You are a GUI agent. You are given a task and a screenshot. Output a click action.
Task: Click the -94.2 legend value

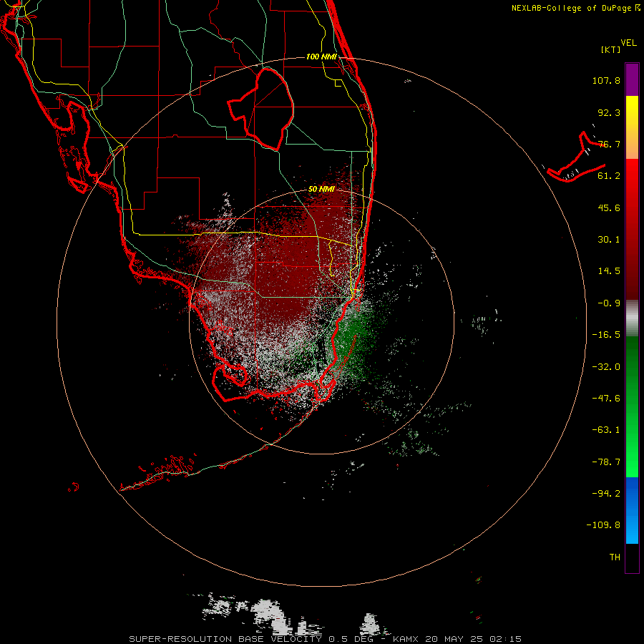(606, 494)
